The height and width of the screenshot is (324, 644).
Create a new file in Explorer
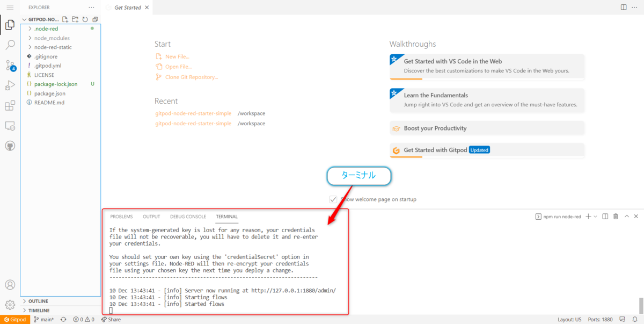65,19
